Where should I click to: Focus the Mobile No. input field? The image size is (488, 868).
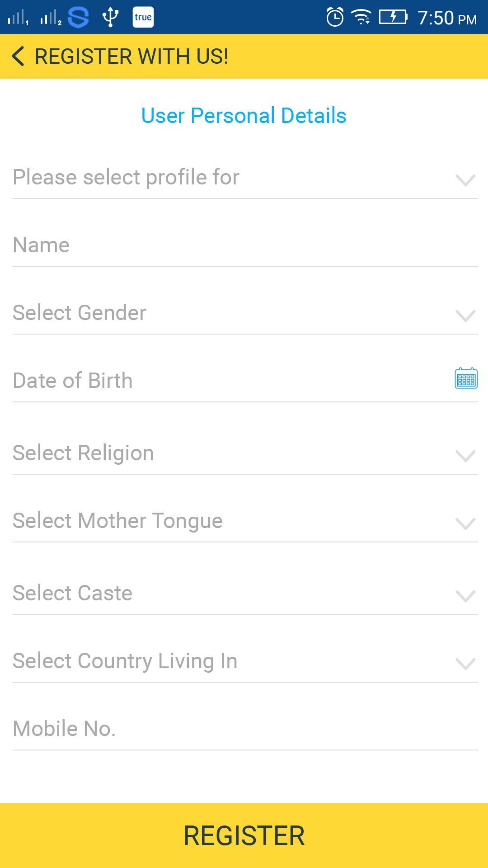click(x=244, y=729)
